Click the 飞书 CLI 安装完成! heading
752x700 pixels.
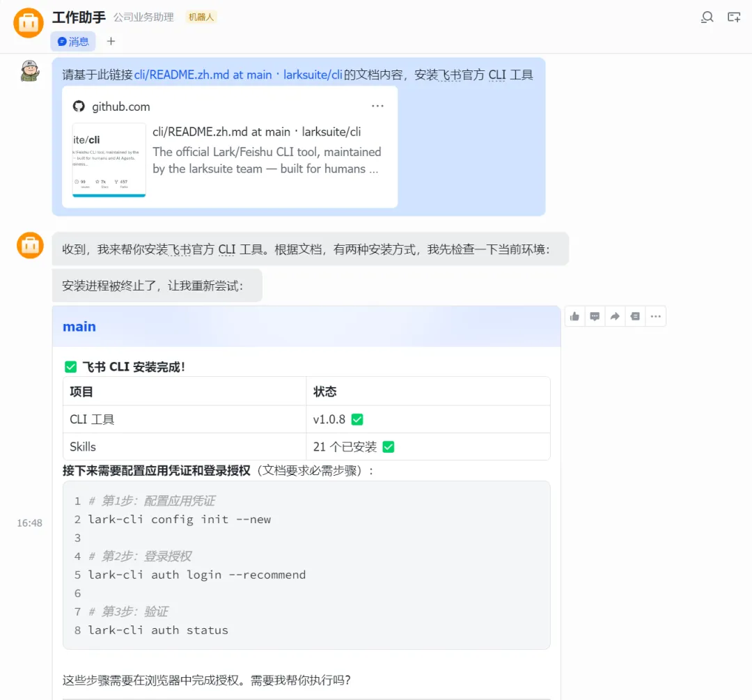pos(125,367)
